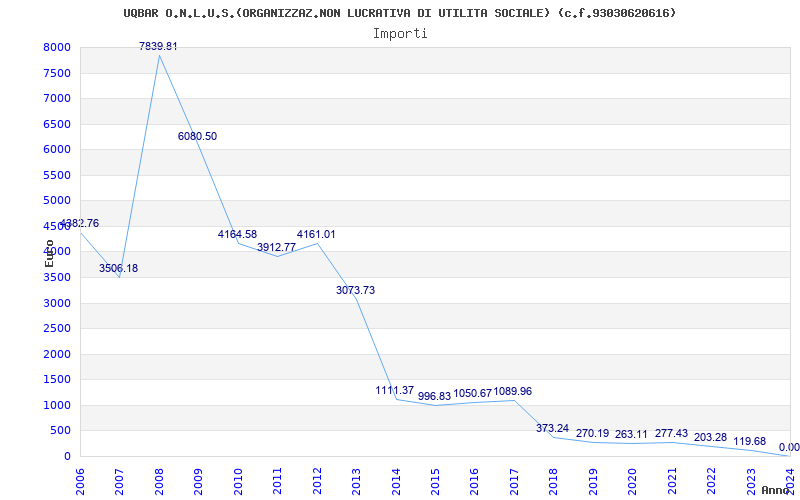Click y-axis tick 8000
The image size is (800, 500).
click(x=57, y=47)
